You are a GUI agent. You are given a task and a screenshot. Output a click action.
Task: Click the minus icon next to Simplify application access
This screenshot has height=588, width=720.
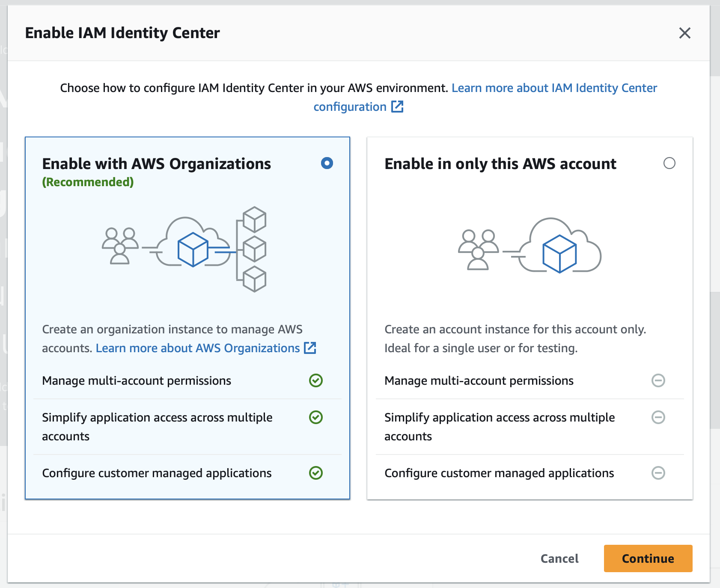pos(659,418)
